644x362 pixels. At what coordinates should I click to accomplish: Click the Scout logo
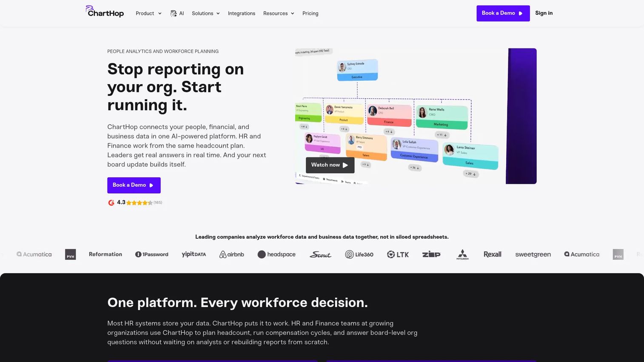pos(320,254)
